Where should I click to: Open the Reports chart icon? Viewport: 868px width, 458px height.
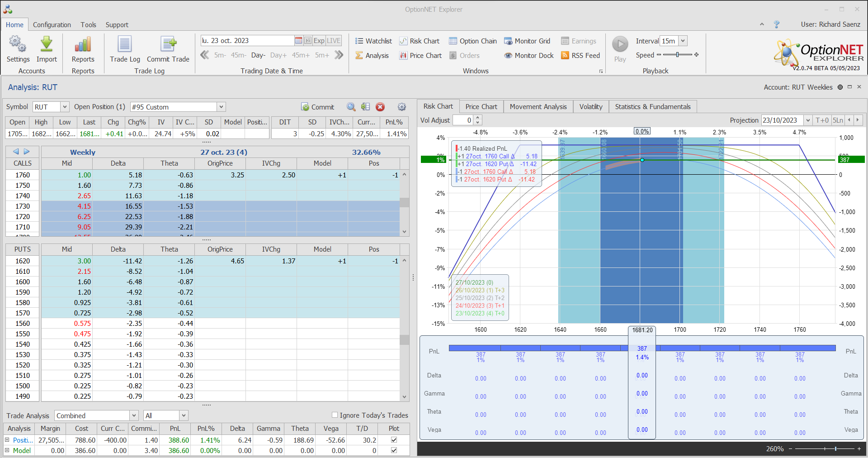[x=83, y=44]
